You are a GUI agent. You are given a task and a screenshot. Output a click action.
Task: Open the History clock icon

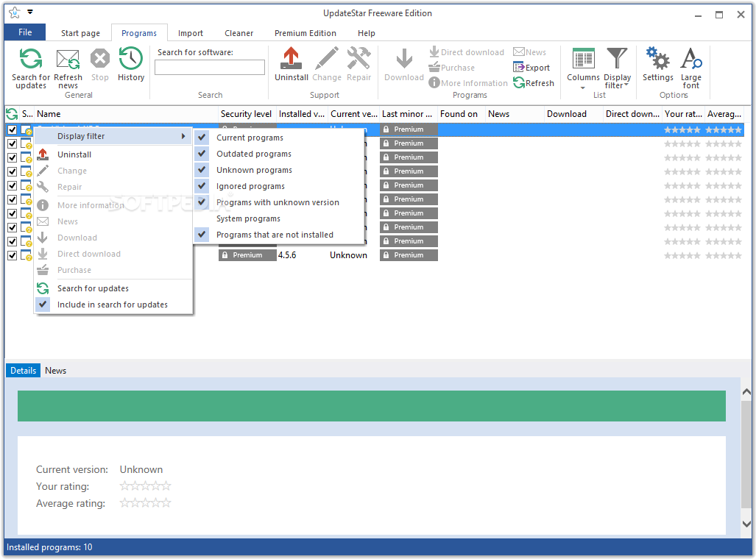point(130,59)
